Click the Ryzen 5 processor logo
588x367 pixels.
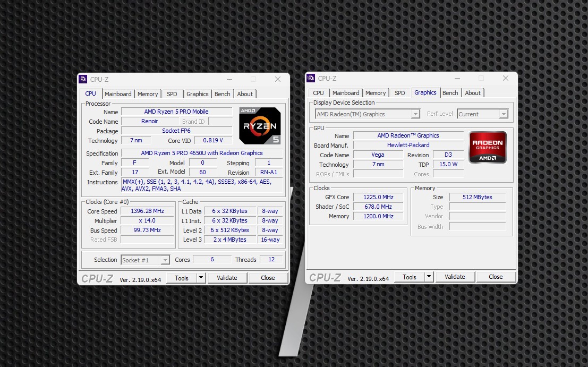260,126
